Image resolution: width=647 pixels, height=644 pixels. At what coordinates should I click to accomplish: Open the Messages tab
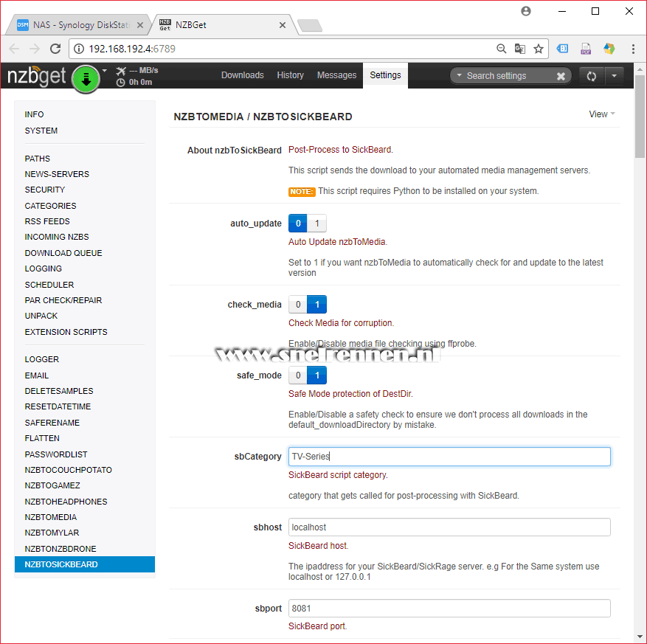click(336, 75)
